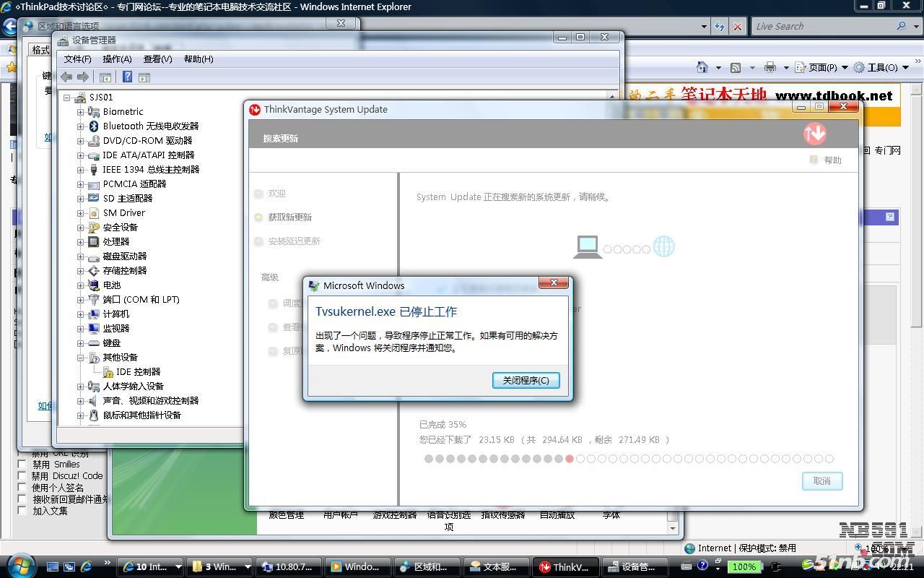
Task: Tick the 加入文集 checkbox
Action: pyautogui.click(x=22, y=511)
